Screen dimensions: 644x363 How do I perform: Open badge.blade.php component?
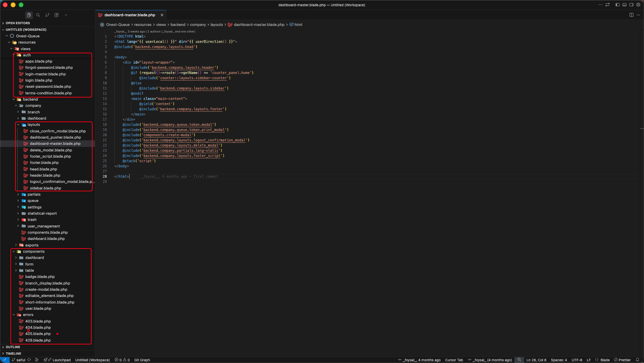[40, 277]
